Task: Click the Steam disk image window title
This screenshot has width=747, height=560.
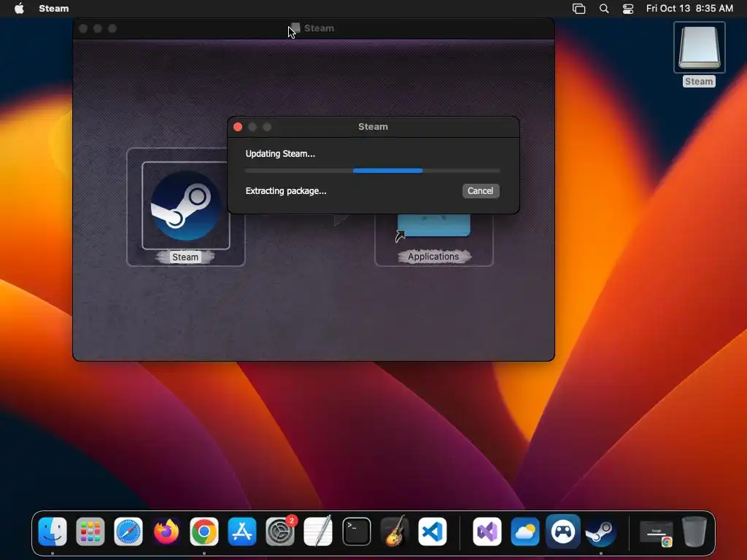Action: coord(320,28)
